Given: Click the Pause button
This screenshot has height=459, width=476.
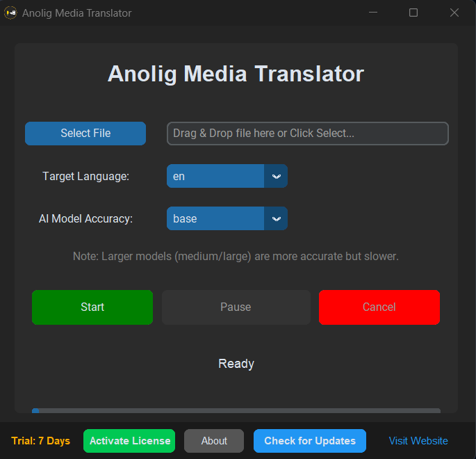Looking at the screenshot, I should point(236,307).
